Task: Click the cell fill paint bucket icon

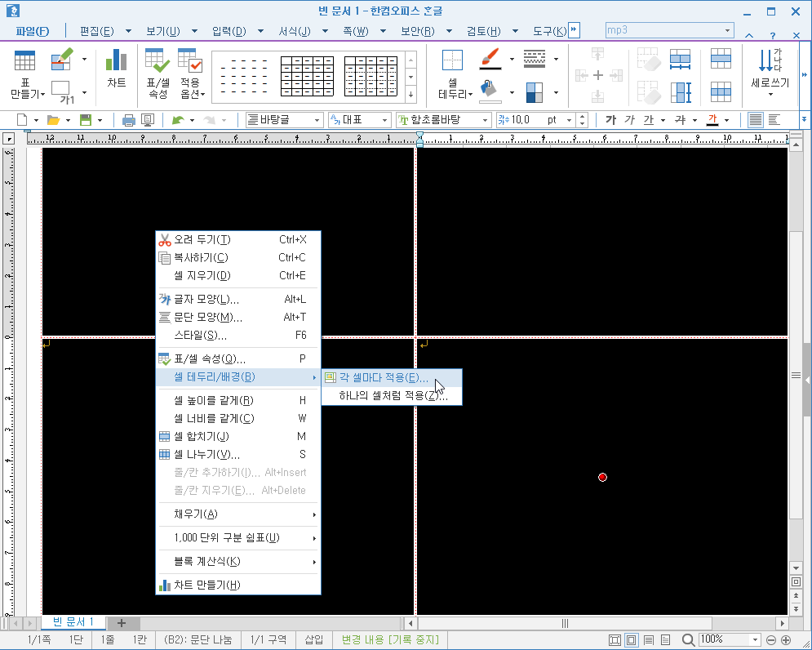Action: [490, 91]
